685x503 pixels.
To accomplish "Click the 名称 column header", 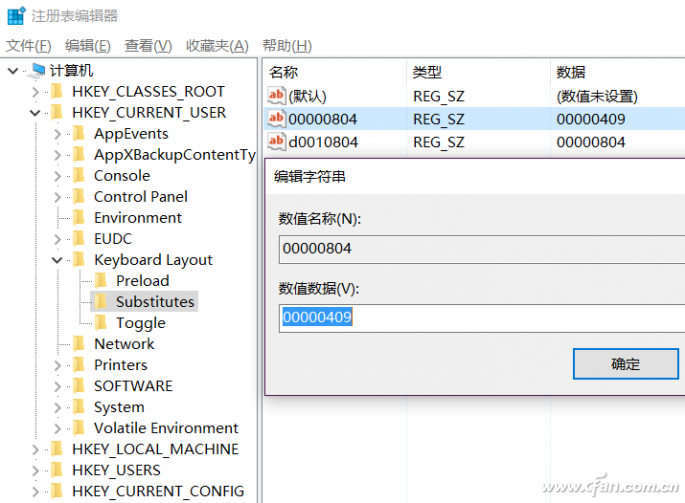I will click(335, 72).
